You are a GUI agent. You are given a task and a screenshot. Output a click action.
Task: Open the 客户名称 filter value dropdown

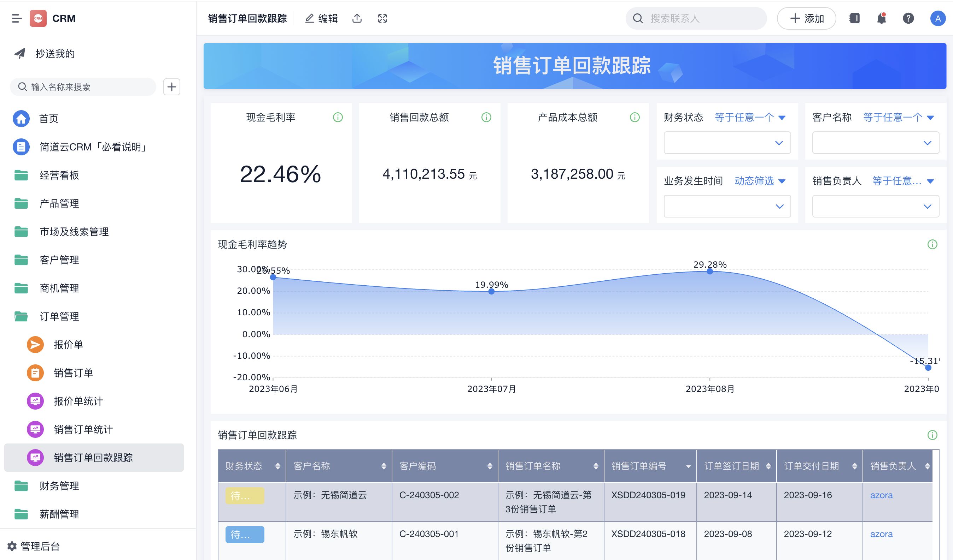point(875,143)
